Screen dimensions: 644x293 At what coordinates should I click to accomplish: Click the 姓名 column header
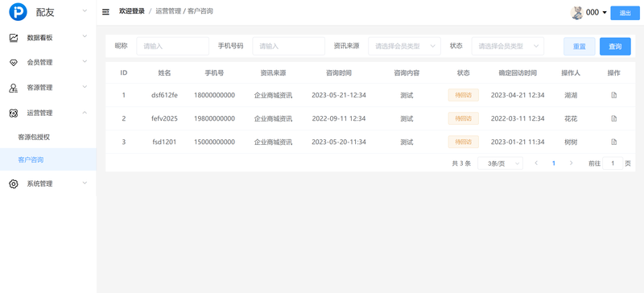[164, 73]
